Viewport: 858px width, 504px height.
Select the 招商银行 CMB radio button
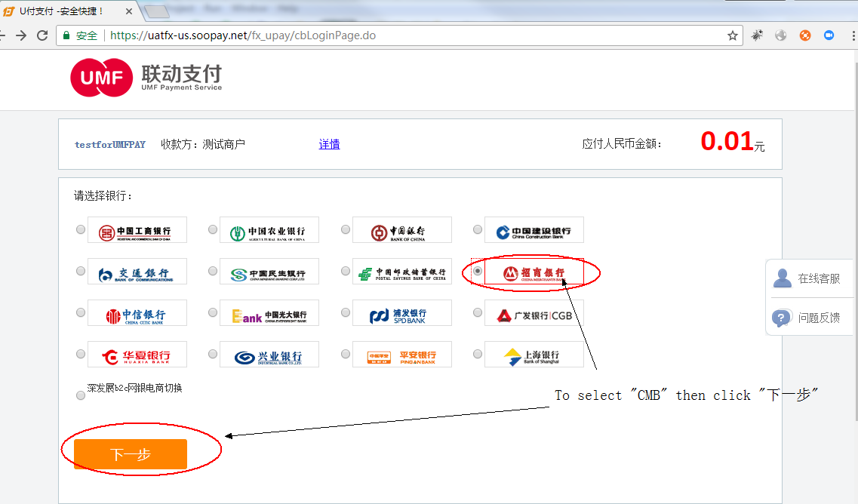pyautogui.click(x=477, y=271)
